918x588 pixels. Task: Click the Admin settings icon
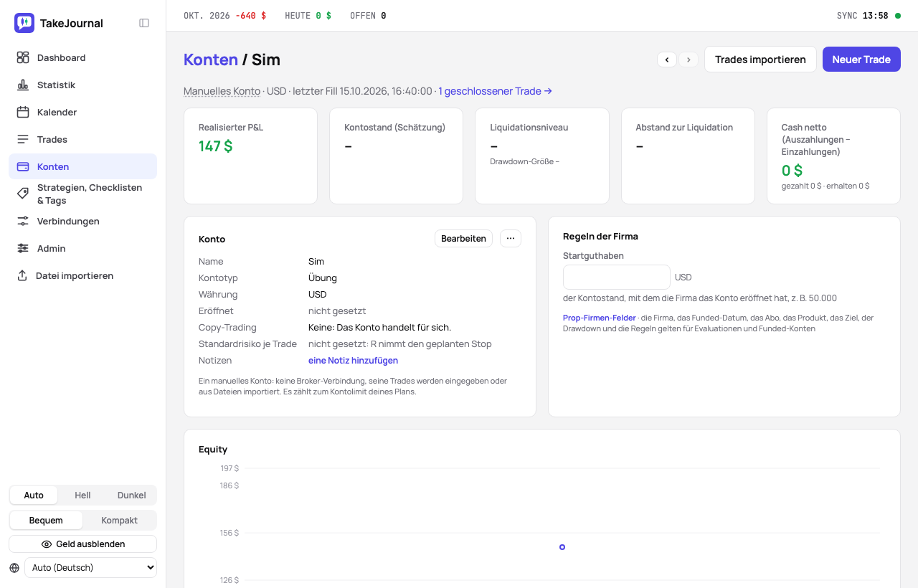(23, 248)
